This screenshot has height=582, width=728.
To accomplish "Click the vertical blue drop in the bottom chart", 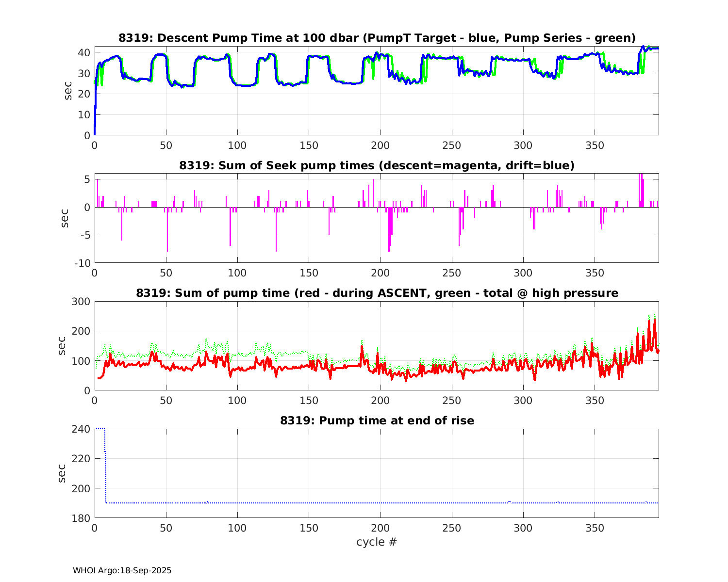I will click(105, 466).
